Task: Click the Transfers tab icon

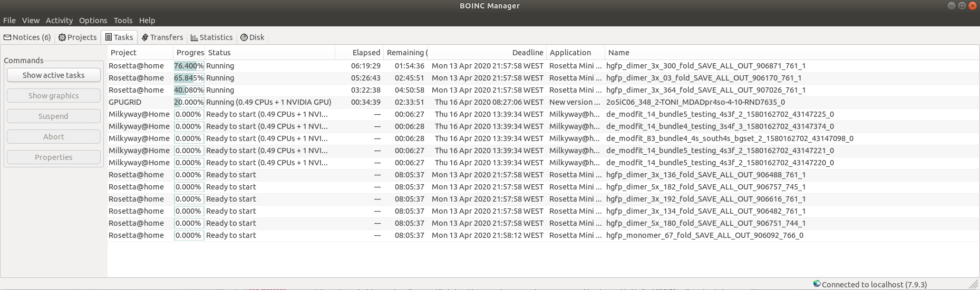Action: point(145,37)
